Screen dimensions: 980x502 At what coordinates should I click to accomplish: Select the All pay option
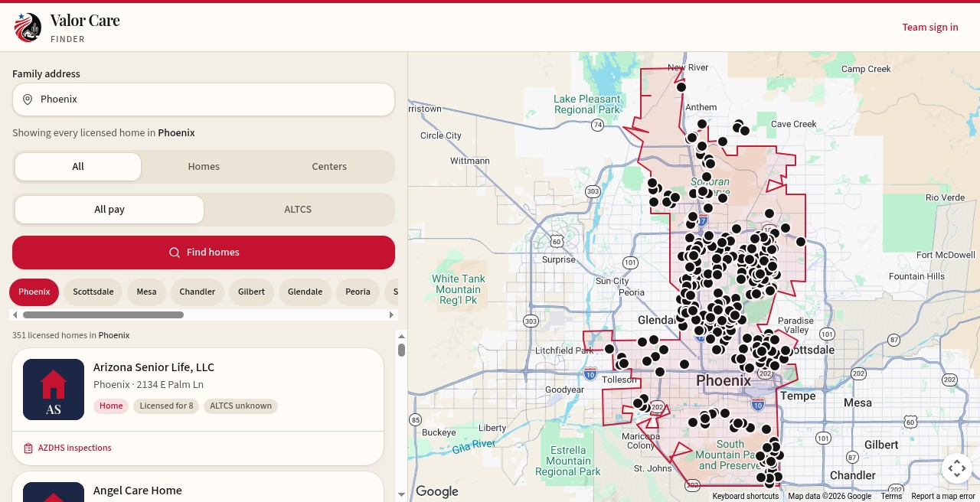tap(109, 210)
